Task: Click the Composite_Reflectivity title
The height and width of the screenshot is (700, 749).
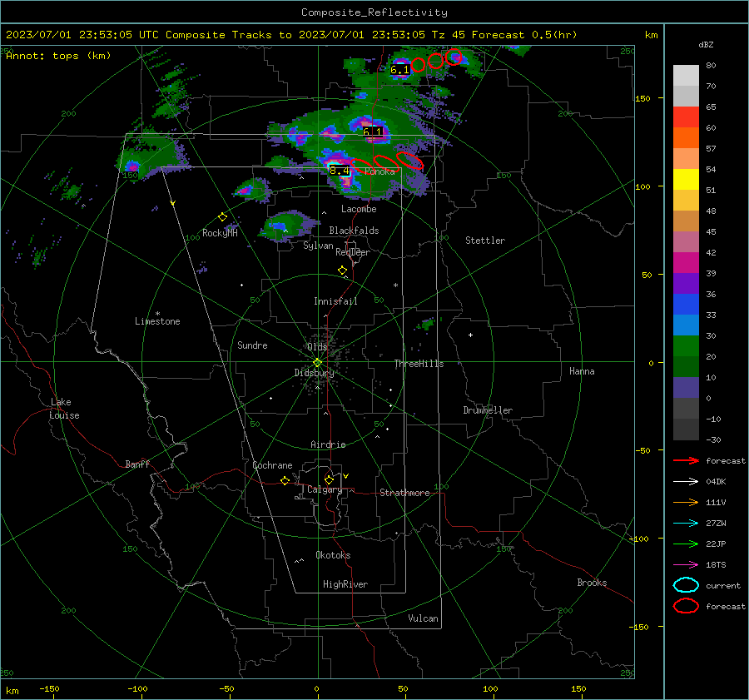Action: 374,12
